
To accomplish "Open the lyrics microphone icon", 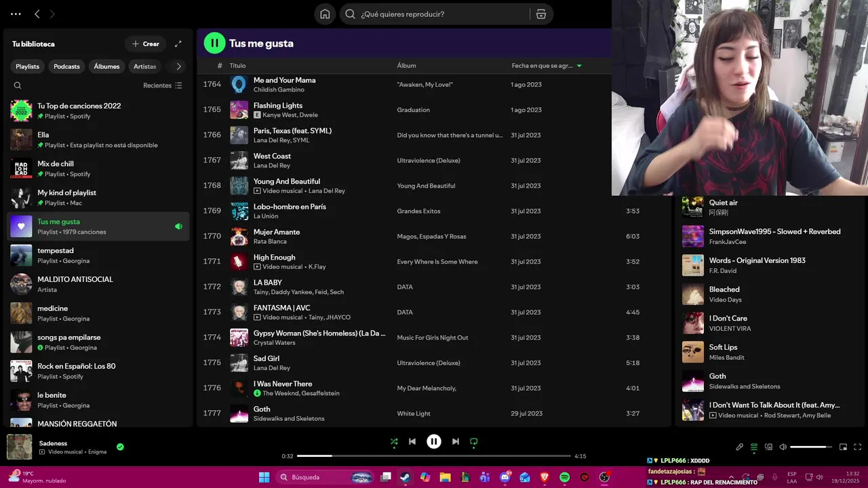I will [740, 447].
